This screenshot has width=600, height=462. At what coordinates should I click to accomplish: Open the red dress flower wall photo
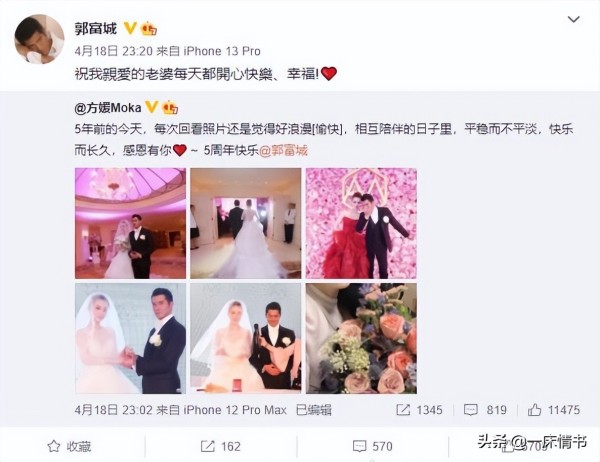pyautogui.click(x=361, y=223)
